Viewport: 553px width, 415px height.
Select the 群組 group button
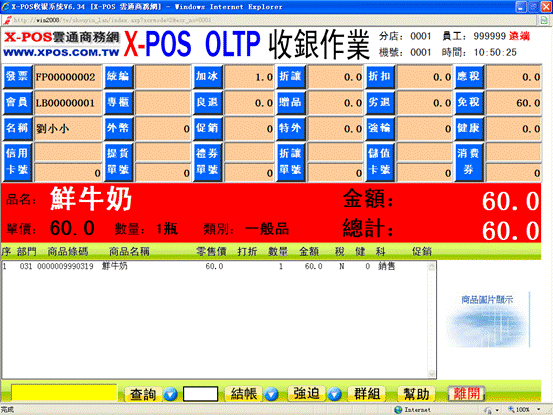(x=367, y=393)
